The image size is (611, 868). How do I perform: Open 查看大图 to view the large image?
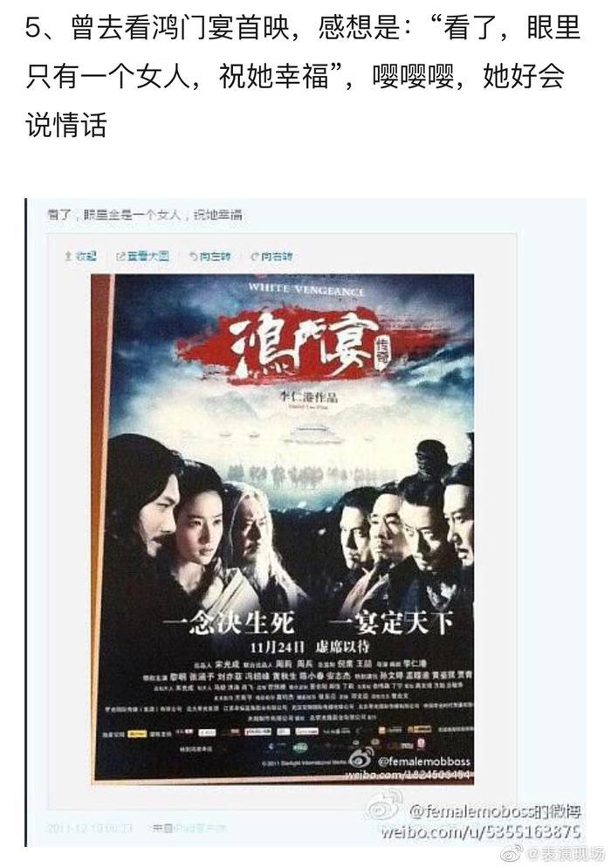(148, 257)
